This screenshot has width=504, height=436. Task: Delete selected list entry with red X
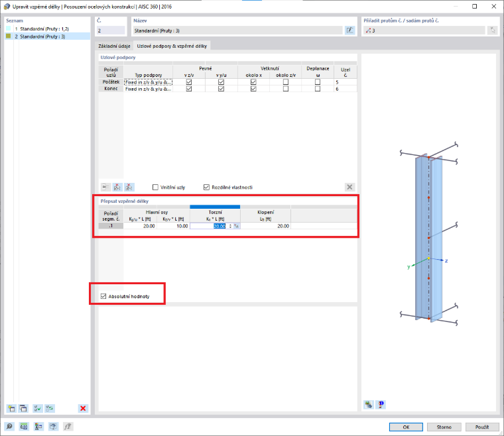pyautogui.click(x=83, y=408)
